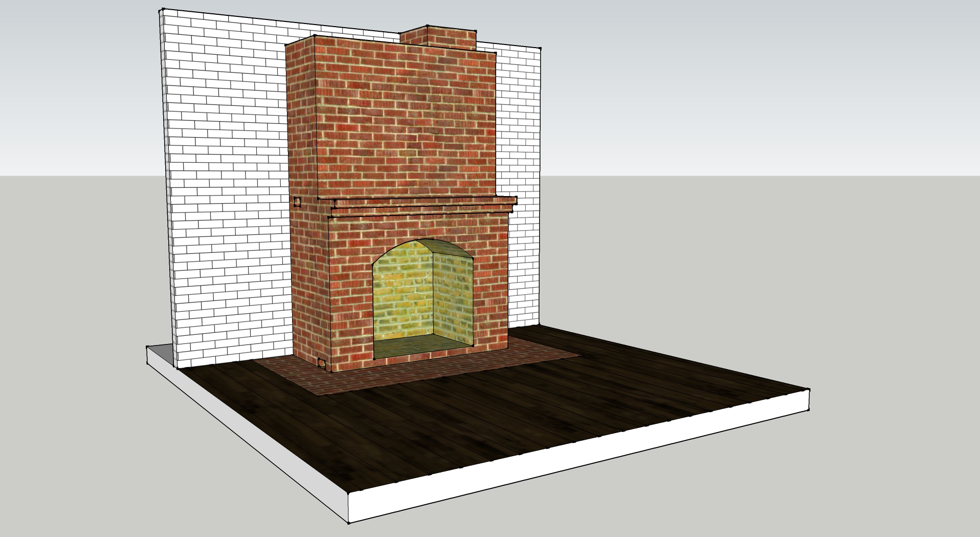Select the small square near the fireplace base

(322, 362)
